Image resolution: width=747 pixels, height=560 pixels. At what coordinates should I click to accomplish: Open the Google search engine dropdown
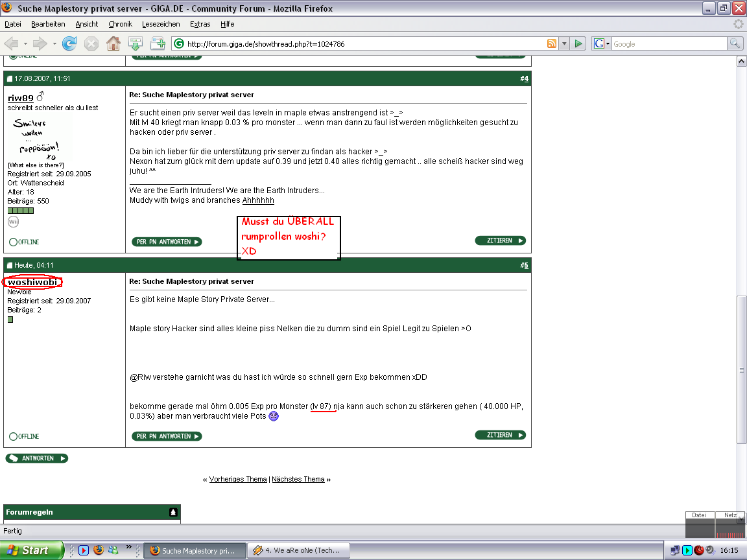(x=600, y=43)
